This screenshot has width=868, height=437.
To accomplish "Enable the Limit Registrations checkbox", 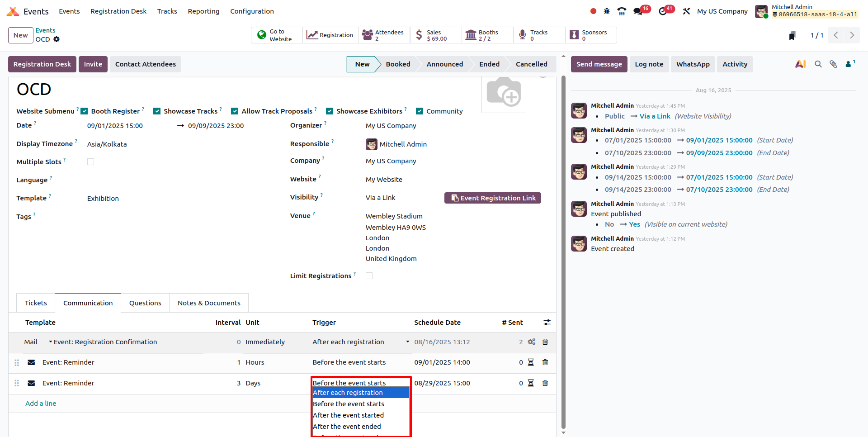I will 369,276.
